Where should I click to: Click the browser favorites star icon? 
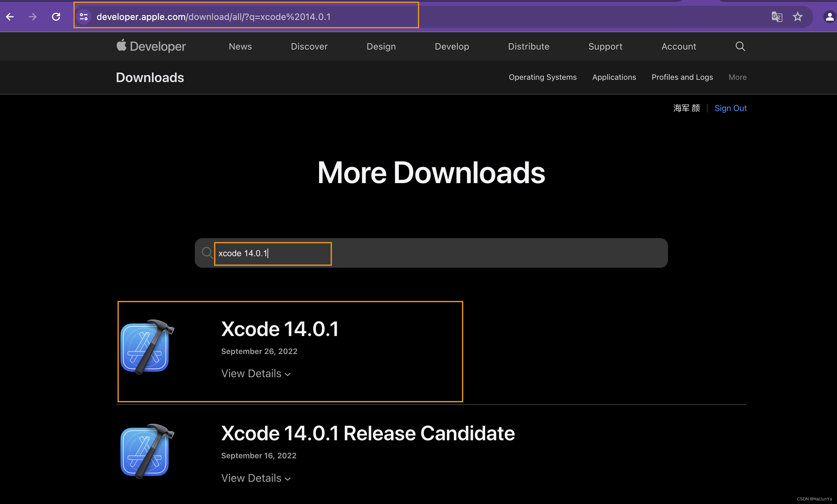tap(798, 16)
